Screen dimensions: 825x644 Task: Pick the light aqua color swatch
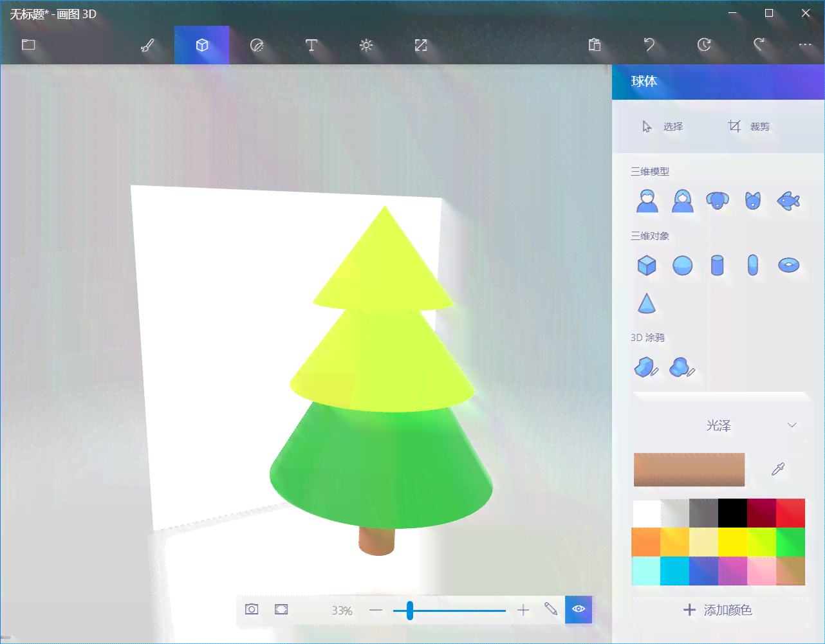[646, 571]
